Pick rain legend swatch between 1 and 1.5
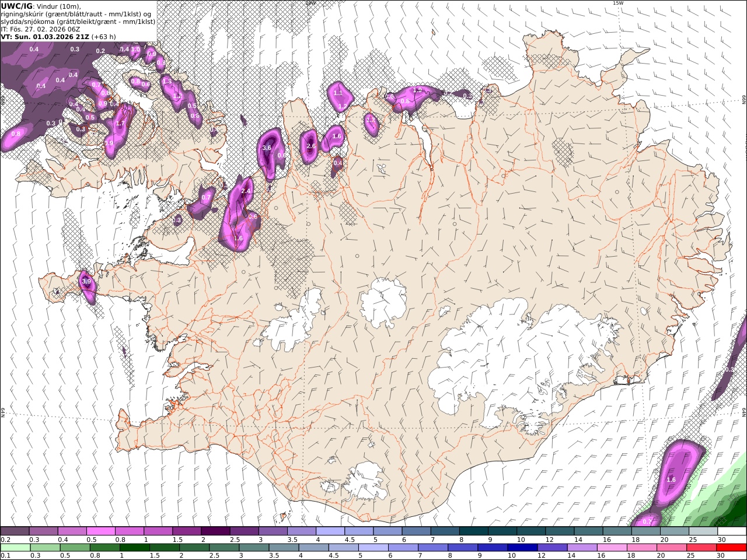This screenshot has width=747, height=560. tap(135, 547)
